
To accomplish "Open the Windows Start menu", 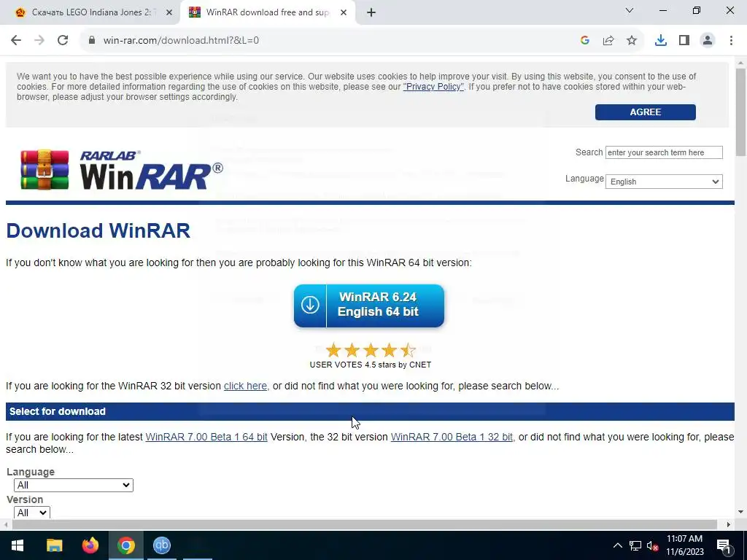I will tap(18, 545).
